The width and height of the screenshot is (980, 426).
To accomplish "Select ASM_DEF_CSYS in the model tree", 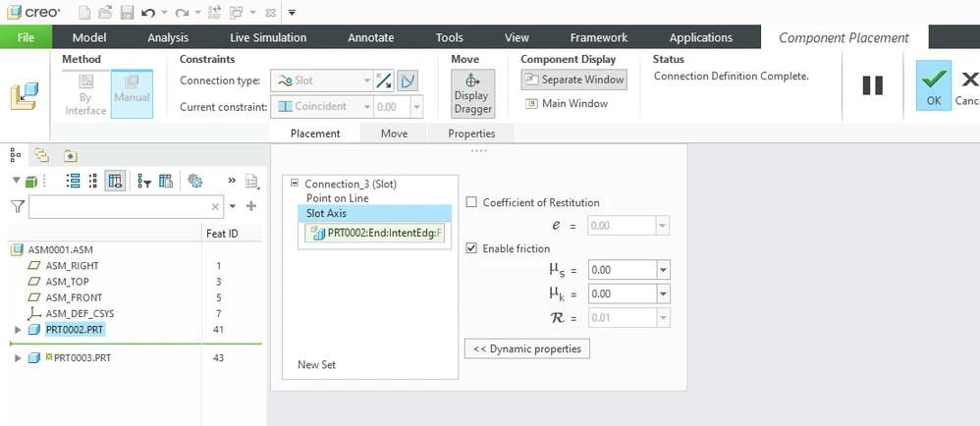I will pyautogui.click(x=80, y=313).
